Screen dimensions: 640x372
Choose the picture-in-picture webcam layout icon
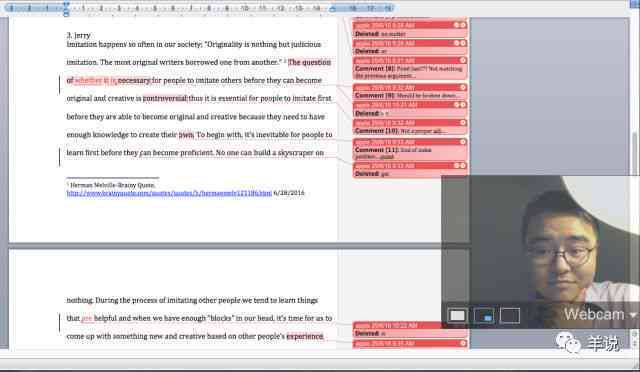484,315
